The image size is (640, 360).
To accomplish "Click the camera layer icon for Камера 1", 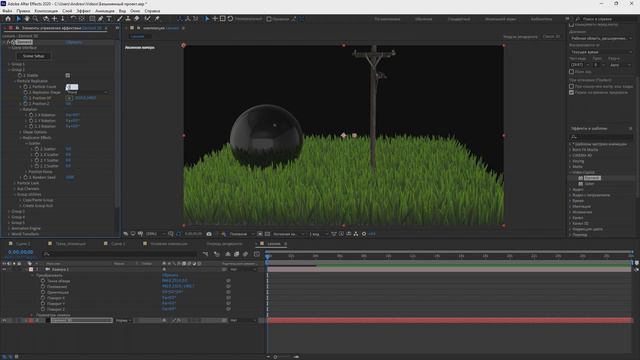I will 47,270.
